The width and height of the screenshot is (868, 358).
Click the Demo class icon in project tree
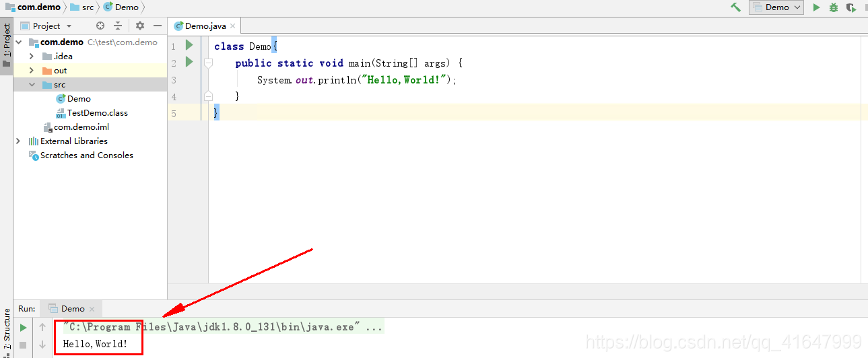pos(61,99)
